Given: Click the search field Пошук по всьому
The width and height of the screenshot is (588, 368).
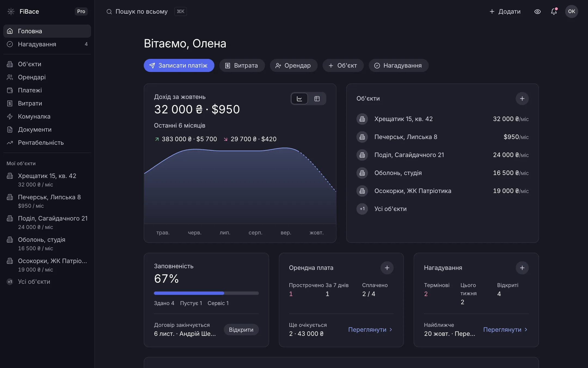Looking at the screenshot, I should (x=146, y=11).
